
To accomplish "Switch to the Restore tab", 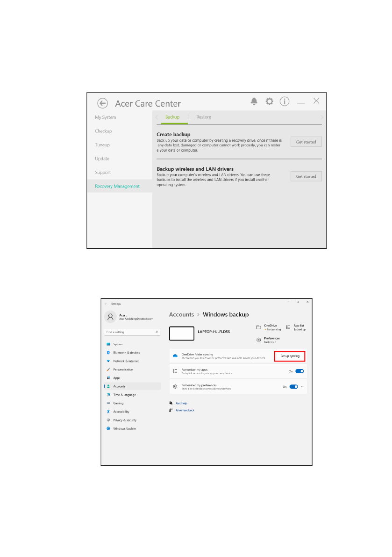I will coord(204,117).
